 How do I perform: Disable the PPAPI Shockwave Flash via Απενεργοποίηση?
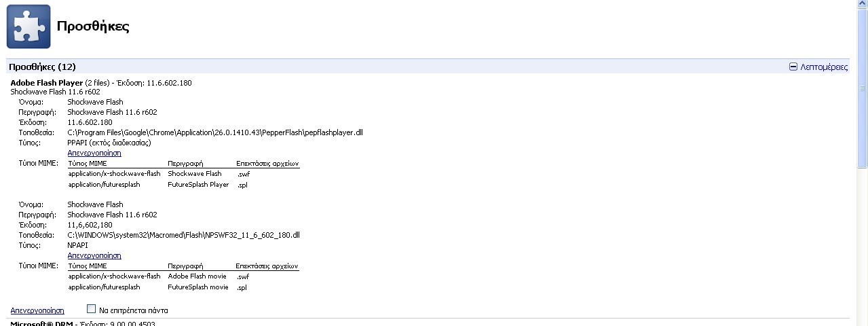(94, 153)
